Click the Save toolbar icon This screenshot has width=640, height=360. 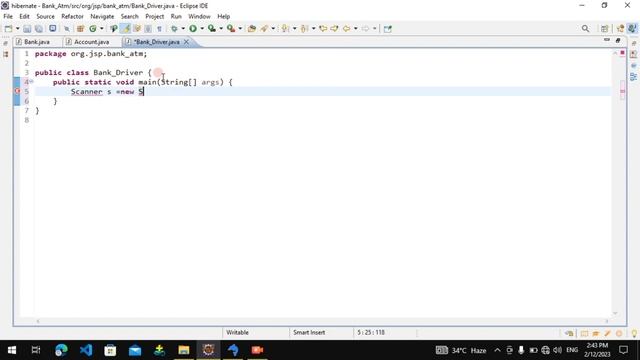coord(27,29)
